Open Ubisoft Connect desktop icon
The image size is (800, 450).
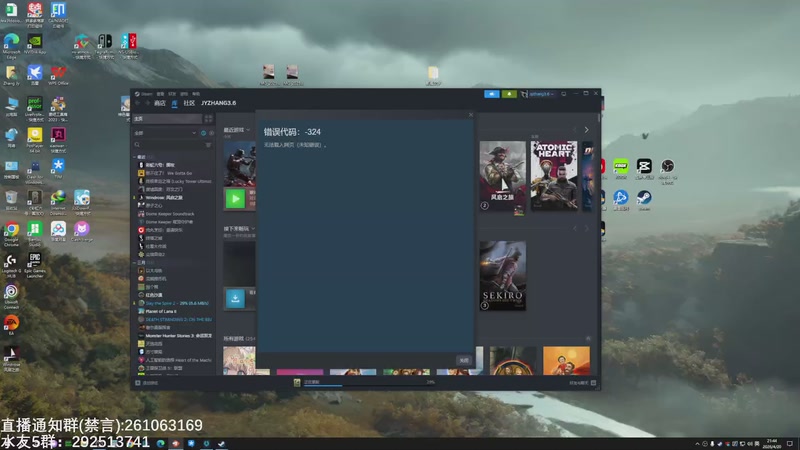point(11,296)
